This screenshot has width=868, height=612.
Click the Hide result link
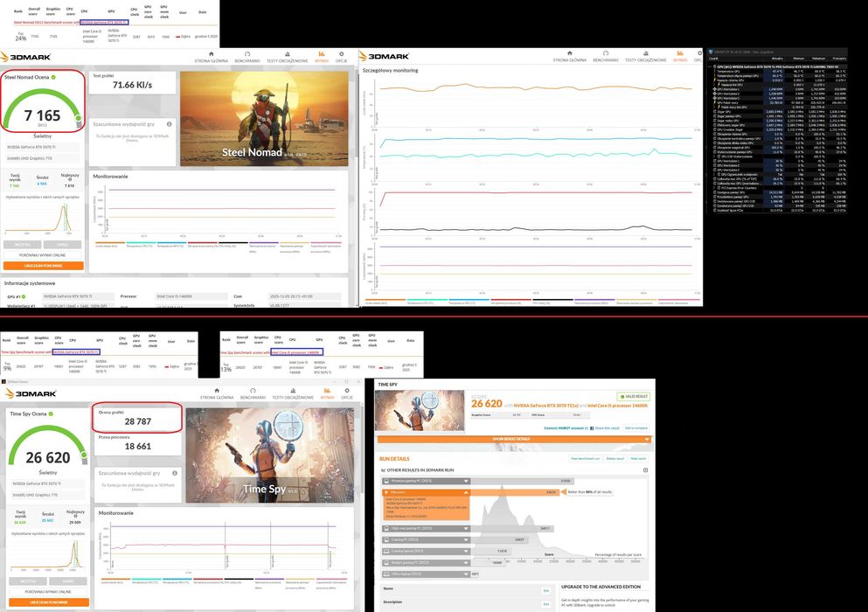pos(638,459)
